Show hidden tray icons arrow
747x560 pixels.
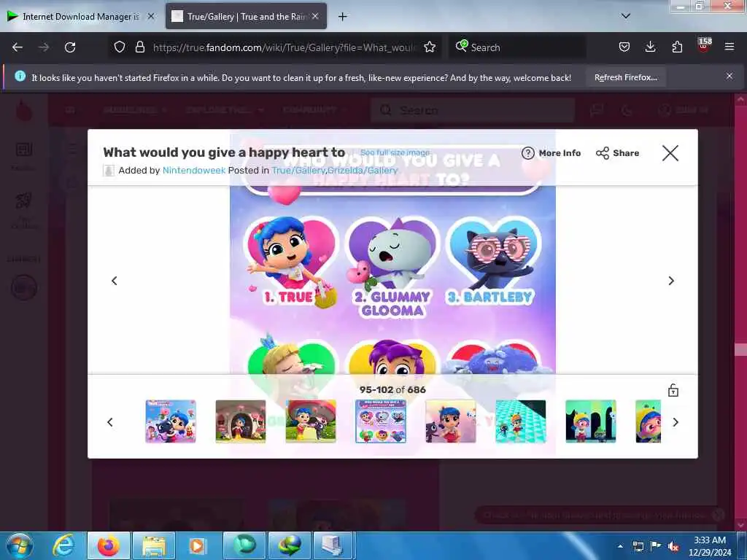click(620, 546)
